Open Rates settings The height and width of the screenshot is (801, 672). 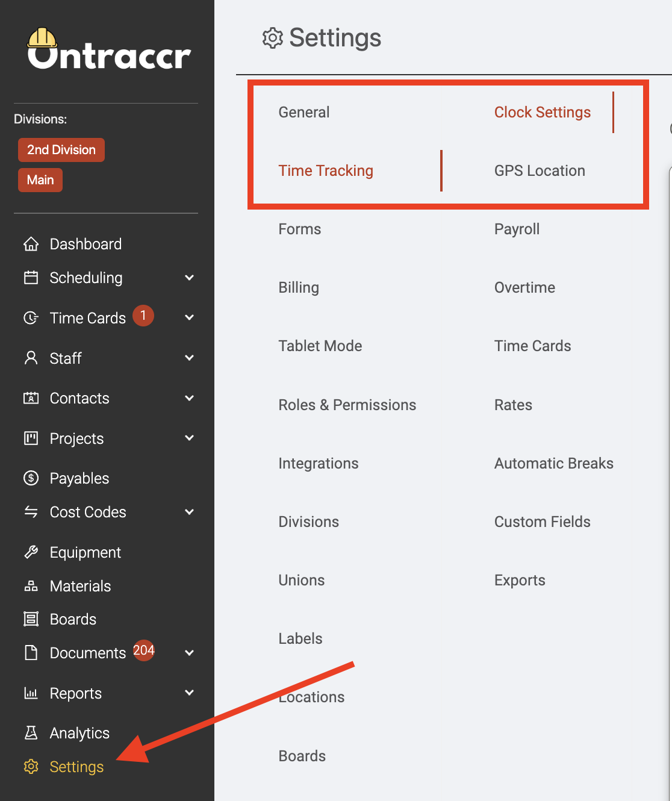[x=513, y=405]
